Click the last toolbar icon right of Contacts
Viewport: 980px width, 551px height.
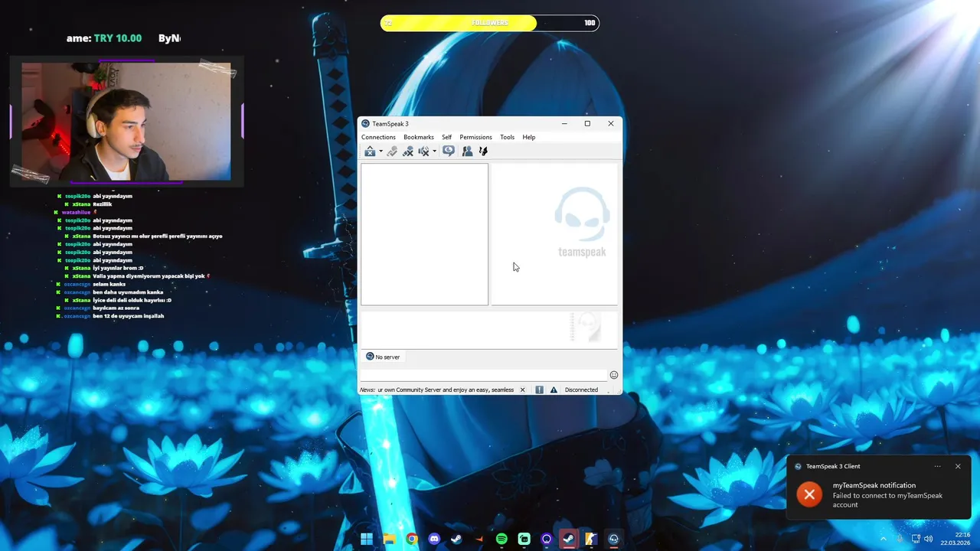tap(483, 152)
